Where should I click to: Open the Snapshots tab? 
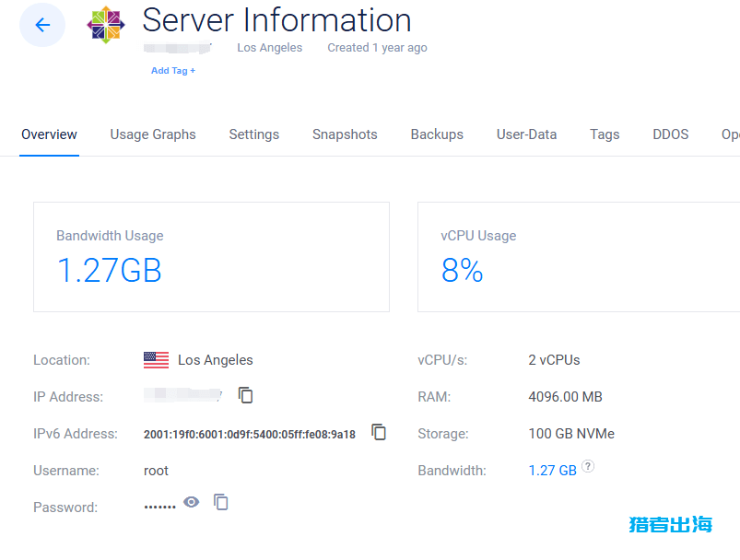tap(345, 134)
